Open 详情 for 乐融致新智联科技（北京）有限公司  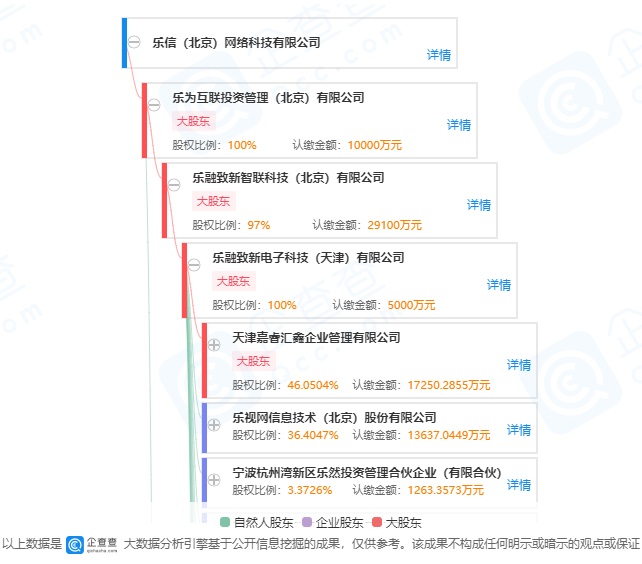pos(479,205)
